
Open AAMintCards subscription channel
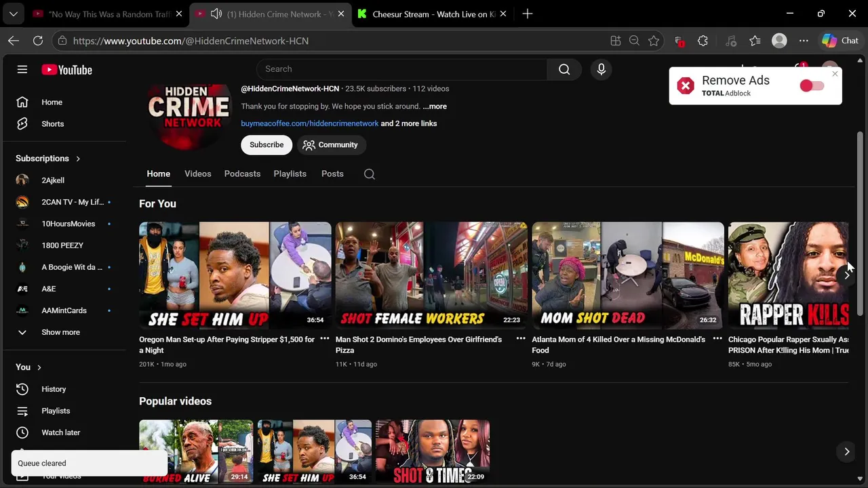pos(64,310)
